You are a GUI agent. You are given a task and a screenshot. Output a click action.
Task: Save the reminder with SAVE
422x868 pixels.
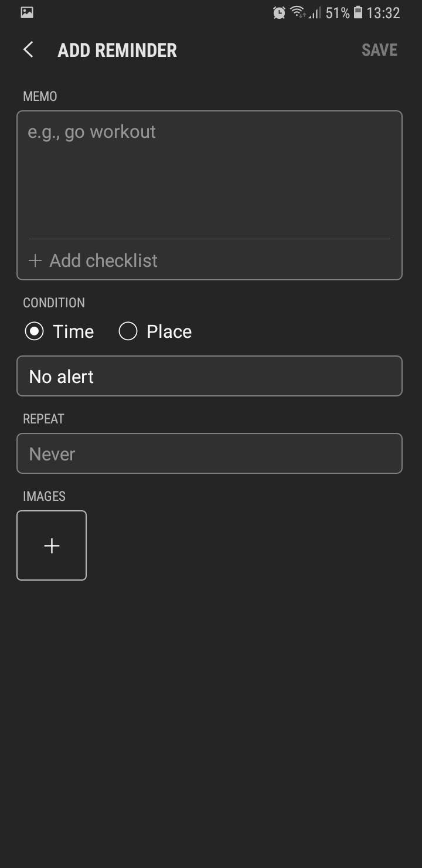pos(379,50)
